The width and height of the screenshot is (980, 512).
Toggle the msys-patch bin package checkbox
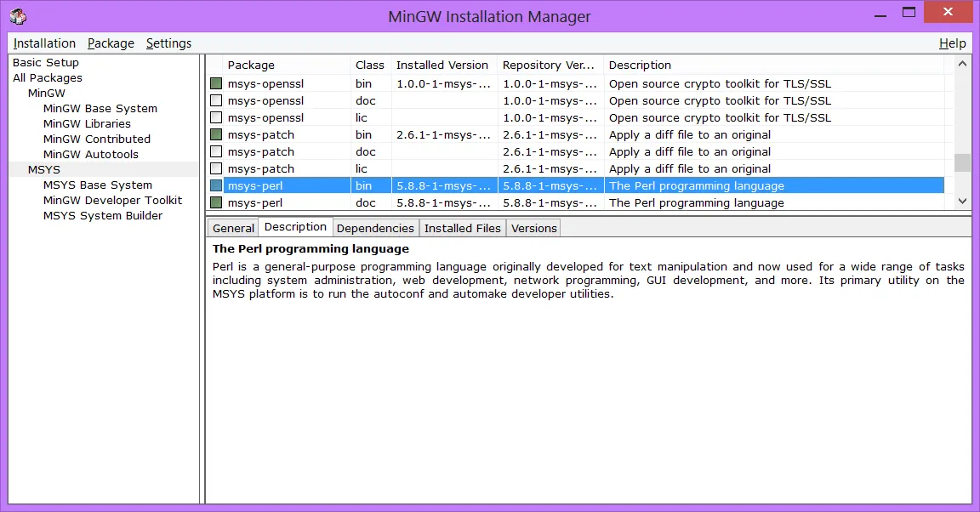tap(216, 134)
